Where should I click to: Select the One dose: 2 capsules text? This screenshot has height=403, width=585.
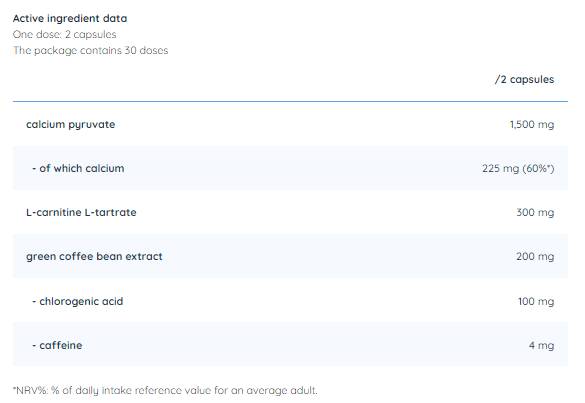pyautogui.click(x=65, y=34)
